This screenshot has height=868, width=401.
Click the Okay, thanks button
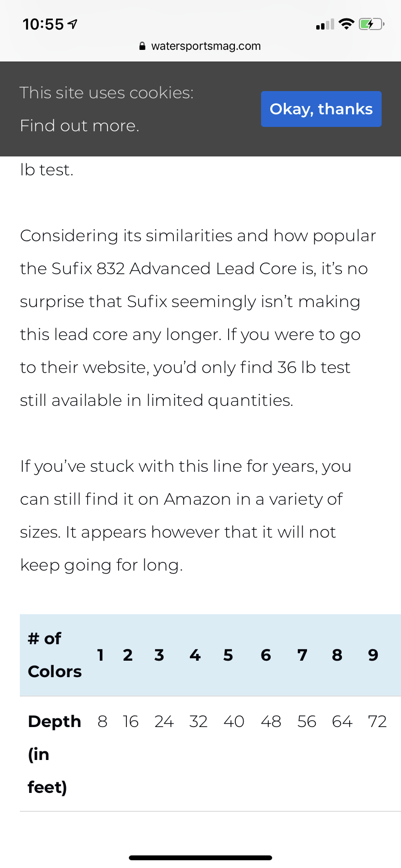pyautogui.click(x=321, y=109)
